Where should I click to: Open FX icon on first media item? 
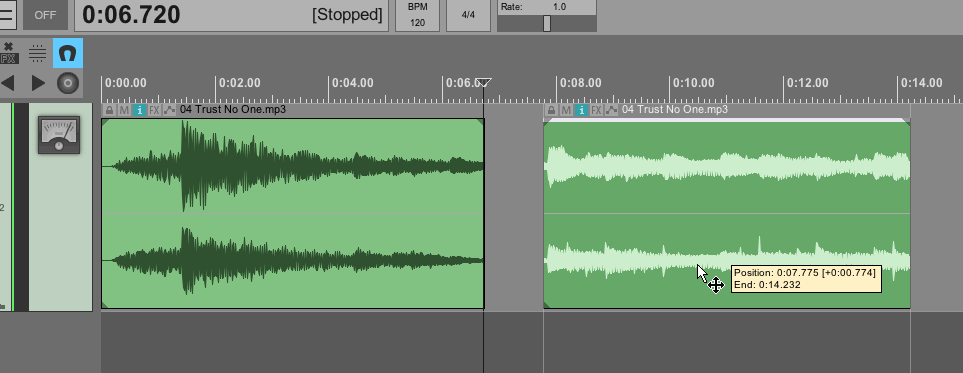coord(154,110)
